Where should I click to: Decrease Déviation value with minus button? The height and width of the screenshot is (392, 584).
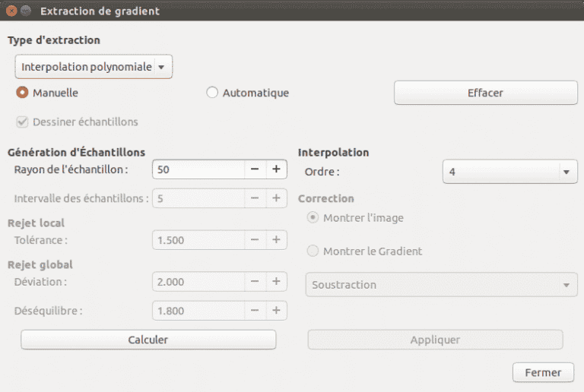[x=255, y=282]
